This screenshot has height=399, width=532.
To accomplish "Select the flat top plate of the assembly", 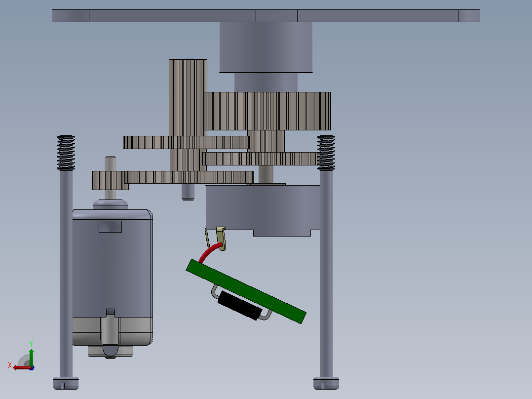I will click(266, 16).
